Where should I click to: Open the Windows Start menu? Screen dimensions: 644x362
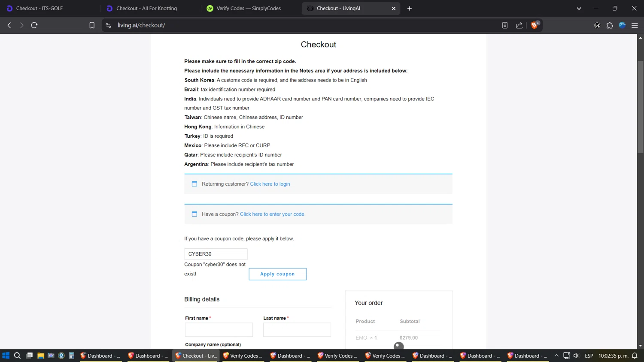pos(6,356)
